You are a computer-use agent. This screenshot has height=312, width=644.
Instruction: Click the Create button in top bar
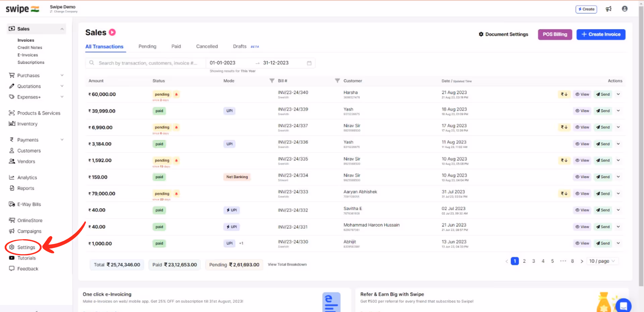(x=586, y=9)
